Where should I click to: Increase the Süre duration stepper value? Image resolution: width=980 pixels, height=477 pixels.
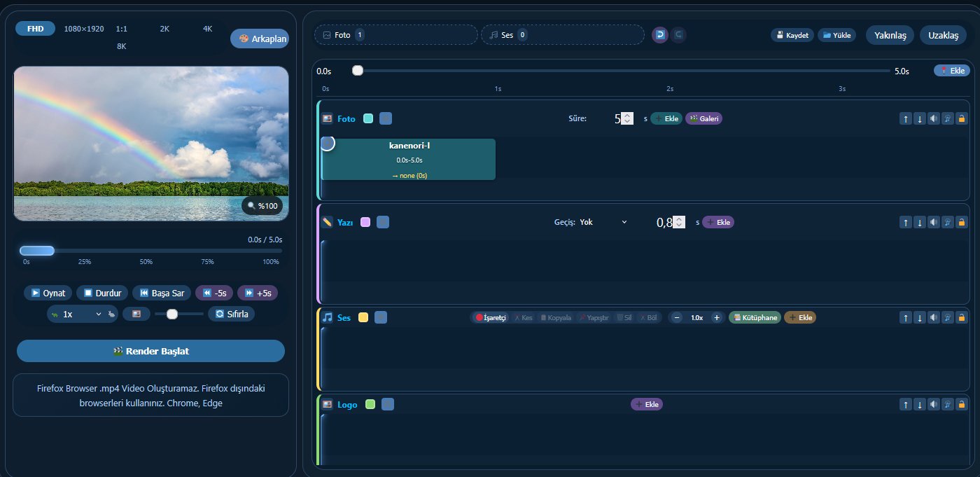click(627, 116)
